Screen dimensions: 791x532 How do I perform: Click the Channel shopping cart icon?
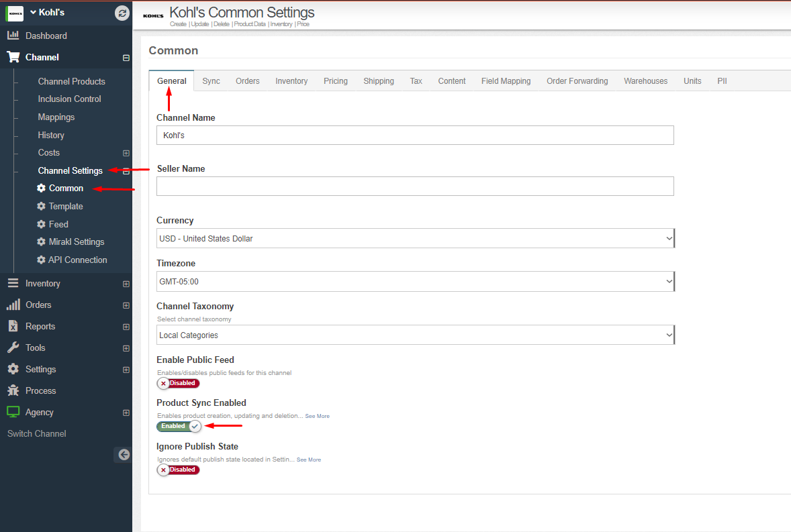(13, 57)
